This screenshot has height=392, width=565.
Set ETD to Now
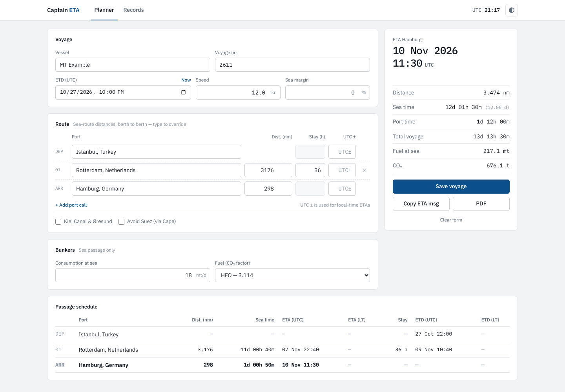point(186,80)
